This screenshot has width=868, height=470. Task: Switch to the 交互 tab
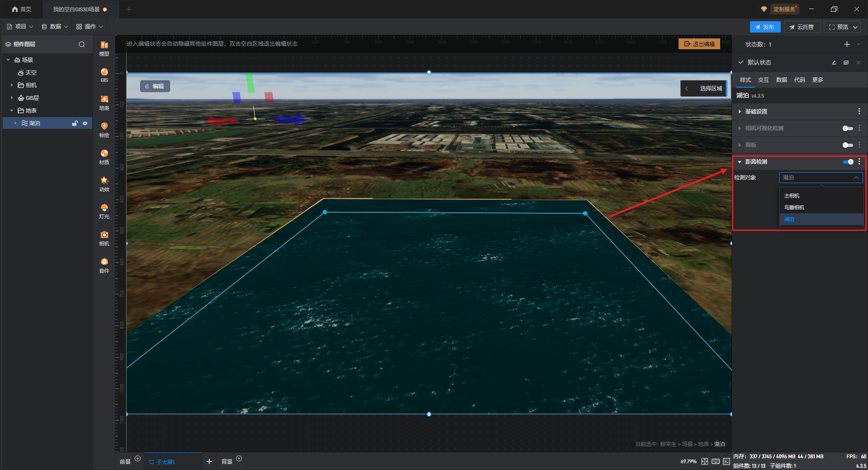click(x=763, y=80)
